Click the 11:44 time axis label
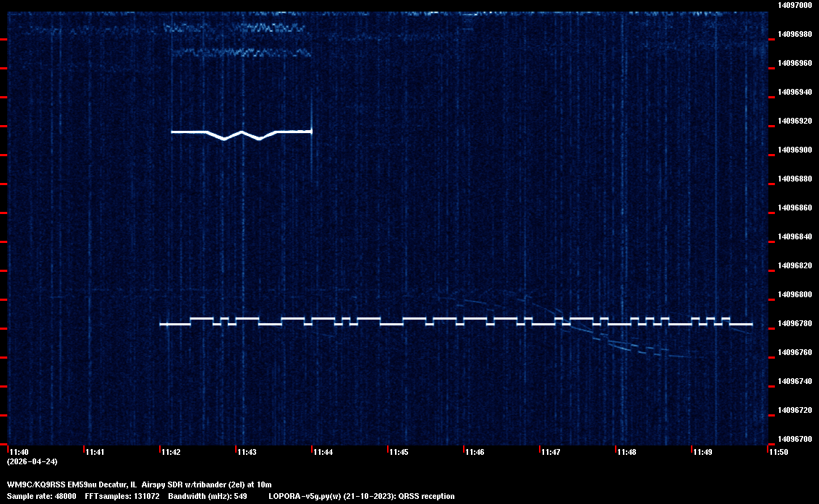 [x=323, y=452]
